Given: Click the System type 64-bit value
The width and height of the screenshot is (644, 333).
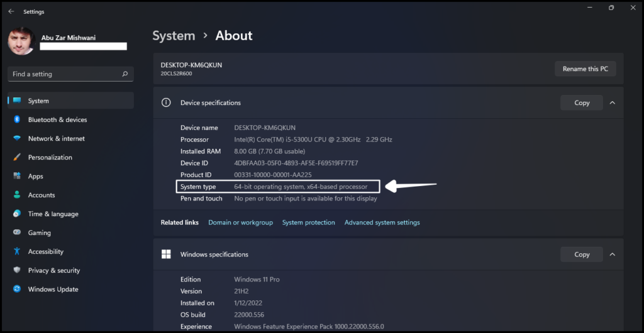Looking at the screenshot, I should (301, 187).
